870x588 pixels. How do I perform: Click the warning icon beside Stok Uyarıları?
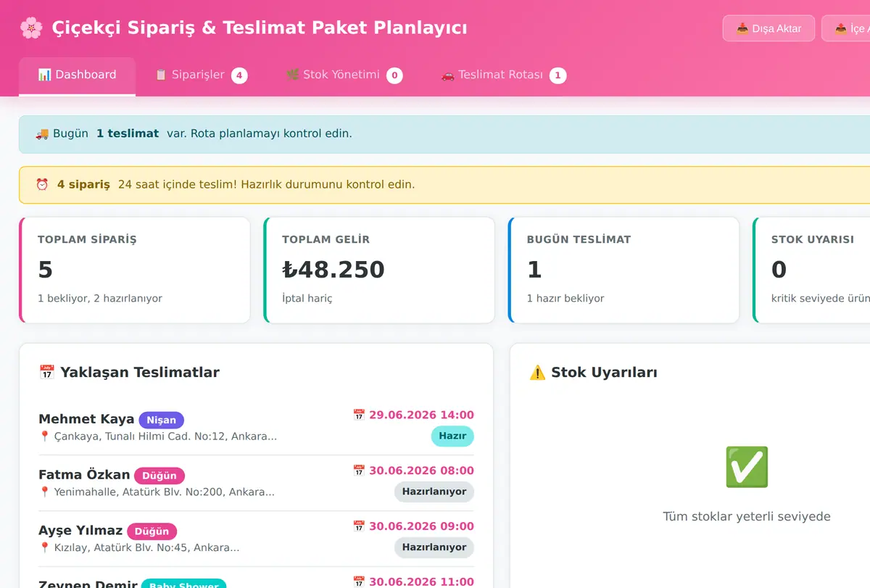click(x=537, y=373)
